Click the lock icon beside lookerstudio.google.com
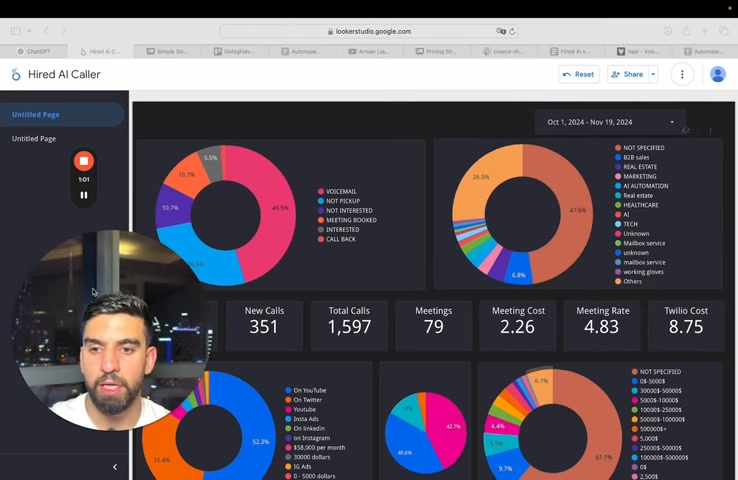The width and height of the screenshot is (738, 480). 330,32
